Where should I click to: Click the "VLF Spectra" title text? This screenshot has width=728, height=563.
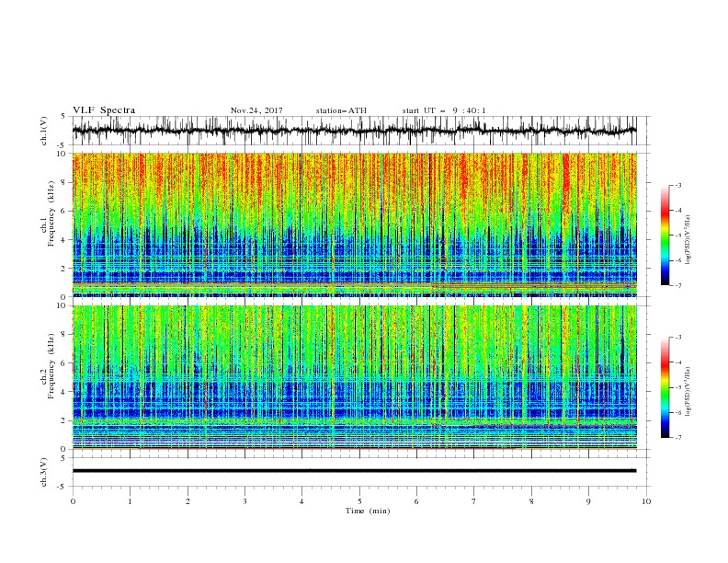(x=104, y=110)
